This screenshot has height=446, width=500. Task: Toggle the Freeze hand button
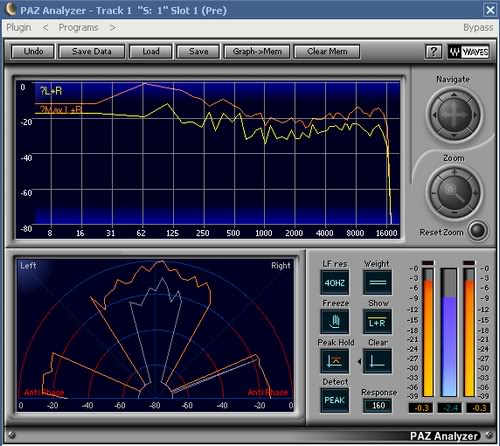[x=335, y=322]
